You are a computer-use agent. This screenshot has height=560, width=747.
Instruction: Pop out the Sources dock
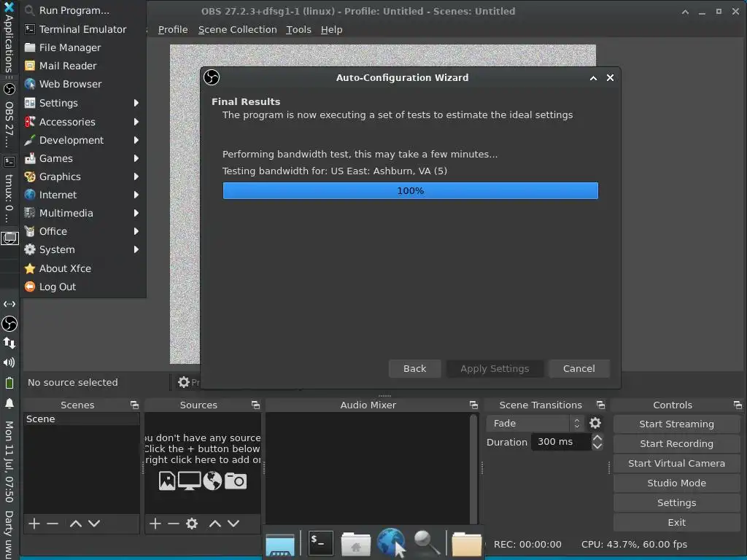click(x=256, y=405)
